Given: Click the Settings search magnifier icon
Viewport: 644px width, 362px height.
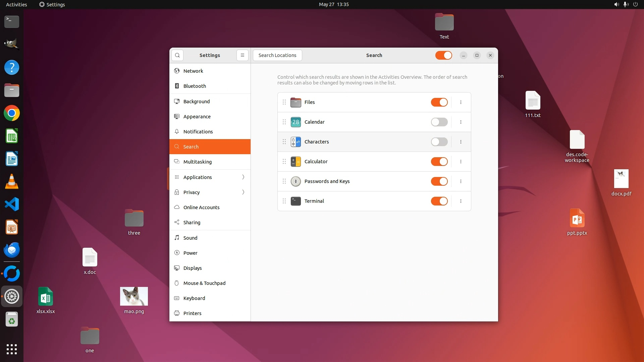Looking at the screenshot, I should pyautogui.click(x=177, y=55).
